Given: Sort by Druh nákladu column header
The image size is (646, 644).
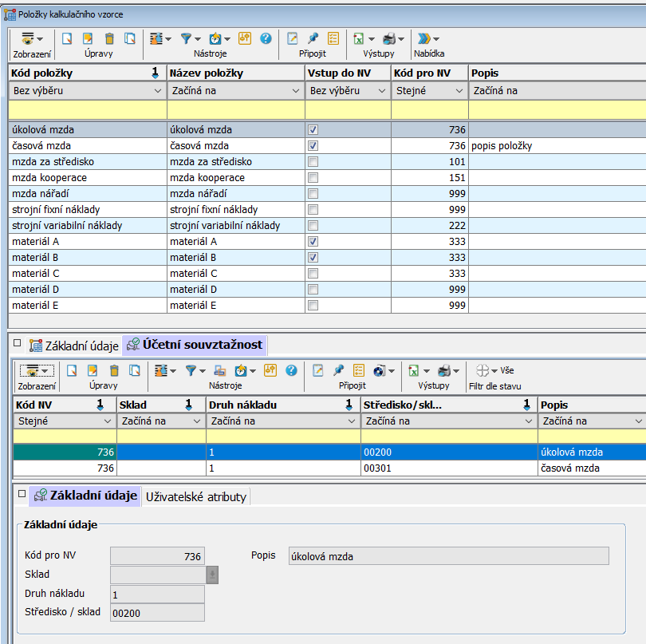Looking at the screenshot, I should 283,405.
